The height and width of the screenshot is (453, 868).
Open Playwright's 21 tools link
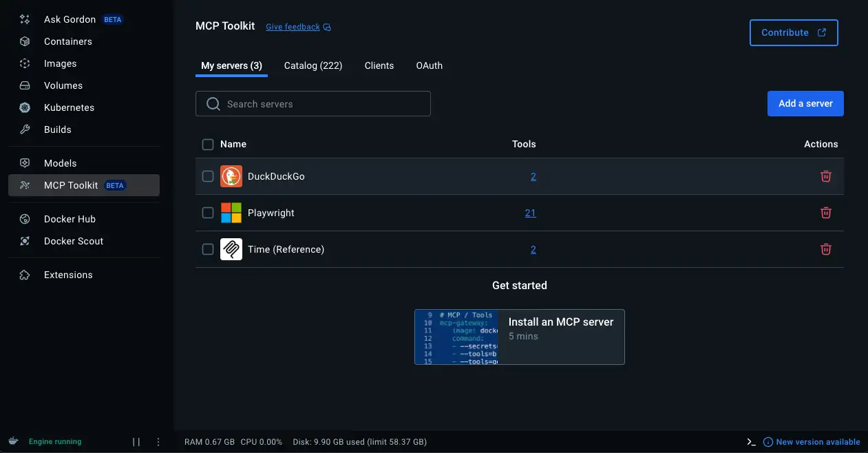pos(530,213)
